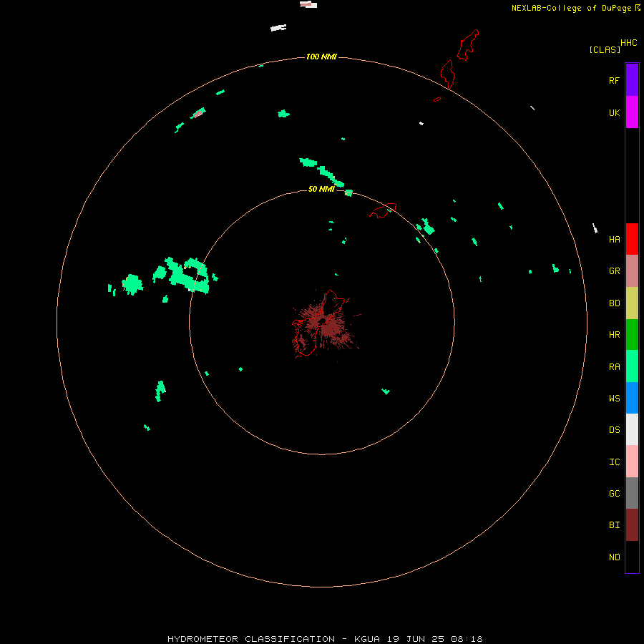Click the BD yellow legend swatch

(632, 303)
